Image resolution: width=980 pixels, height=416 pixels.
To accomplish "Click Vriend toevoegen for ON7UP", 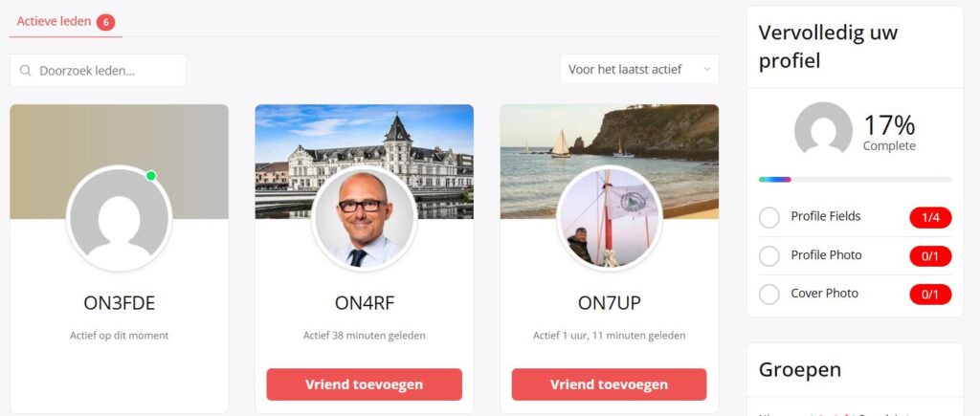I will click(610, 384).
